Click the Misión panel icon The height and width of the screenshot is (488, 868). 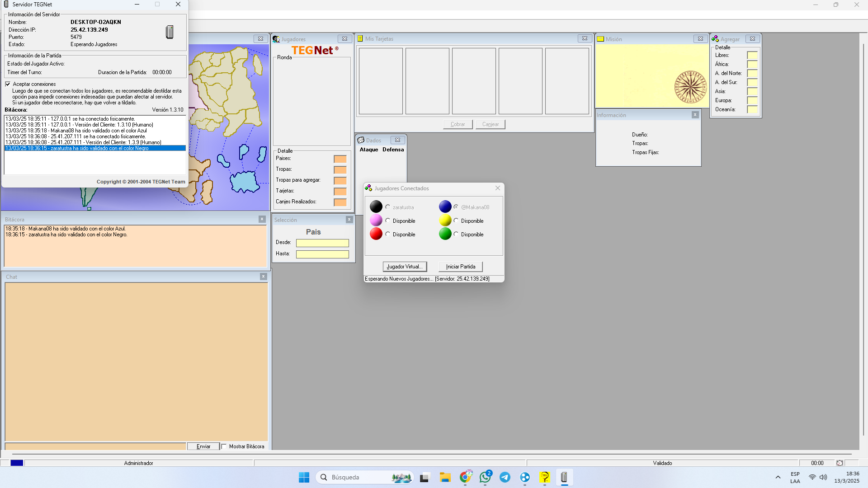(x=600, y=39)
